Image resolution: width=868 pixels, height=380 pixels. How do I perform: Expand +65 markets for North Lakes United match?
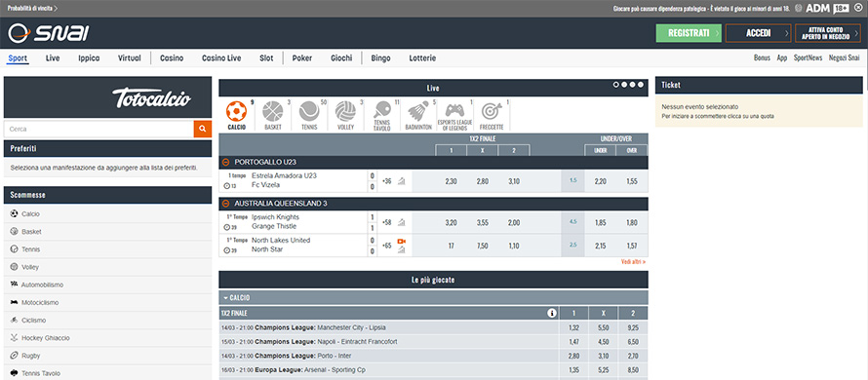click(386, 245)
